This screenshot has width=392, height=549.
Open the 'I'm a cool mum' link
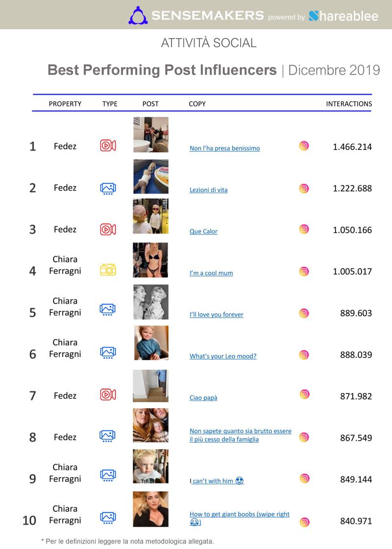211,273
